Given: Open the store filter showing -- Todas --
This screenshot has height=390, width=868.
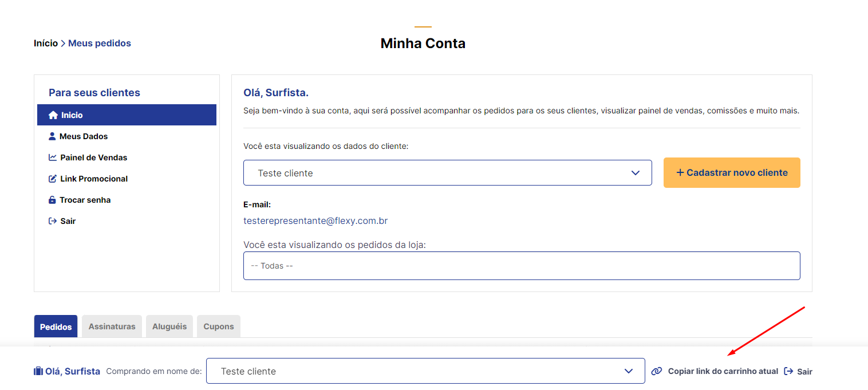Looking at the screenshot, I should 522,266.
